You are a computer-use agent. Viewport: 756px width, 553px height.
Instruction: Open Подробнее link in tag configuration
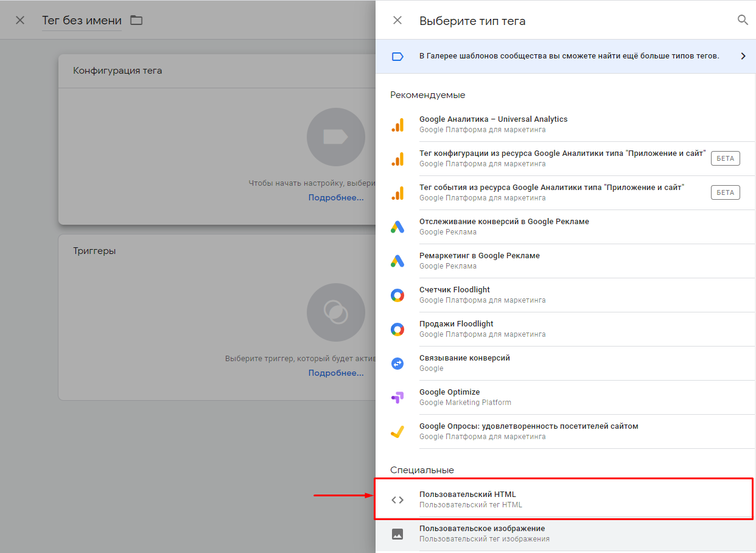(335, 197)
